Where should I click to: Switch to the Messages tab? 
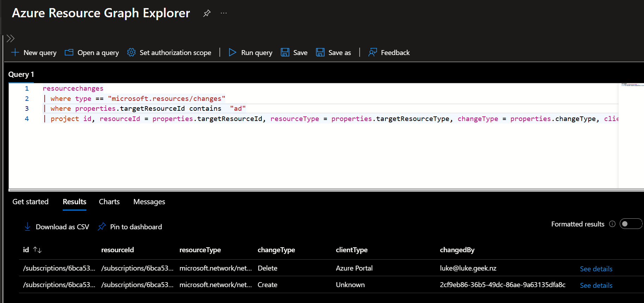coord(149,202)
